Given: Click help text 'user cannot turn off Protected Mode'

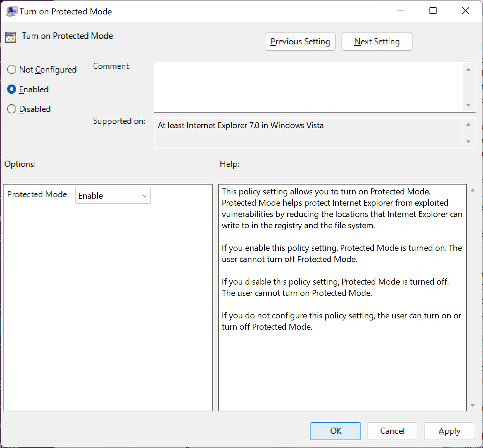Looking at the screenshot, I should click(289, 259).
